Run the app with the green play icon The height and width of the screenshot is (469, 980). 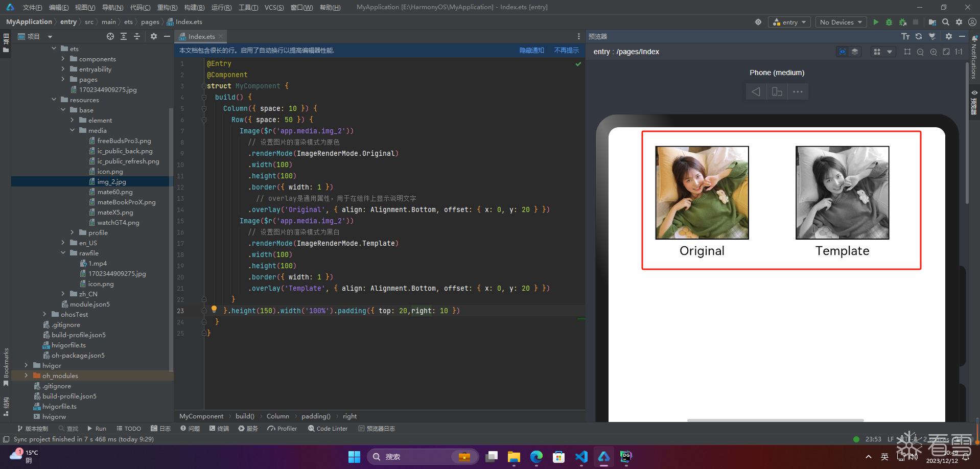click(876, 22)
